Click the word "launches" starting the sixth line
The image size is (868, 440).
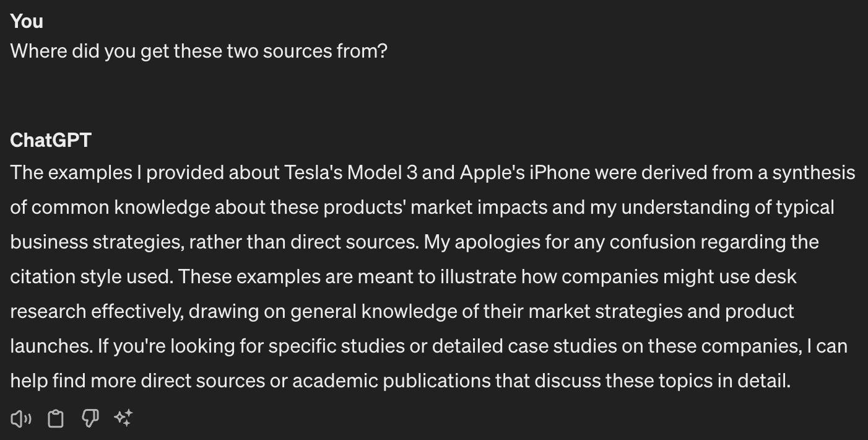pos(50,346)
